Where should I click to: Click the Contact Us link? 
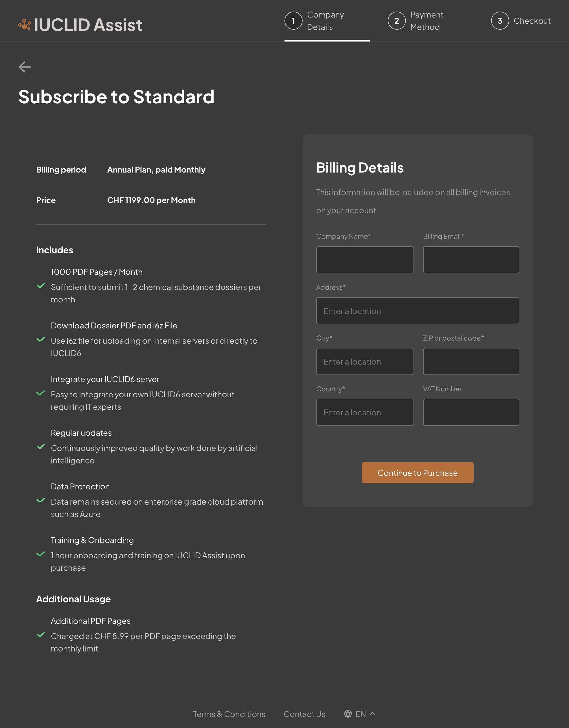coord(304,713)
